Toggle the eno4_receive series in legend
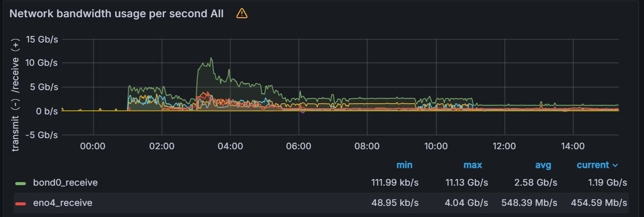Screen dimensions: 644x217 tap(63, 203)
